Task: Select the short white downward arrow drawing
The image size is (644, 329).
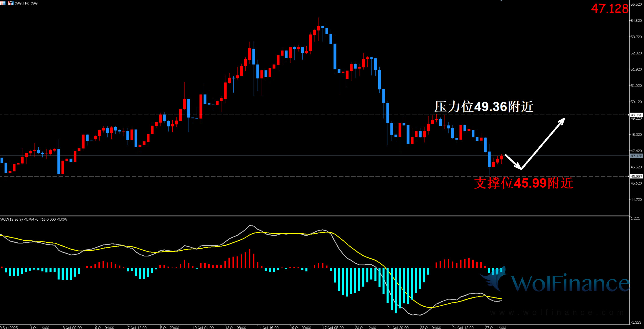Action: [x=512, y=162]
